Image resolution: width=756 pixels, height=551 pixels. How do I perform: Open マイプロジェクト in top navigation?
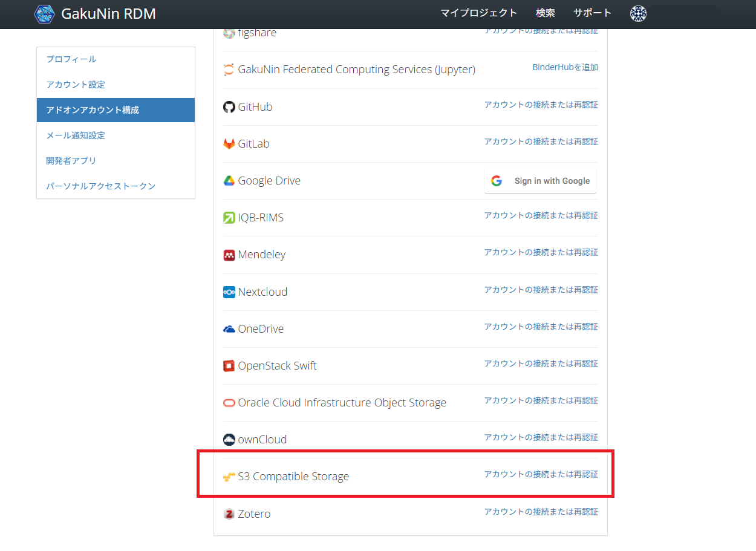click(x=478, y=13)
